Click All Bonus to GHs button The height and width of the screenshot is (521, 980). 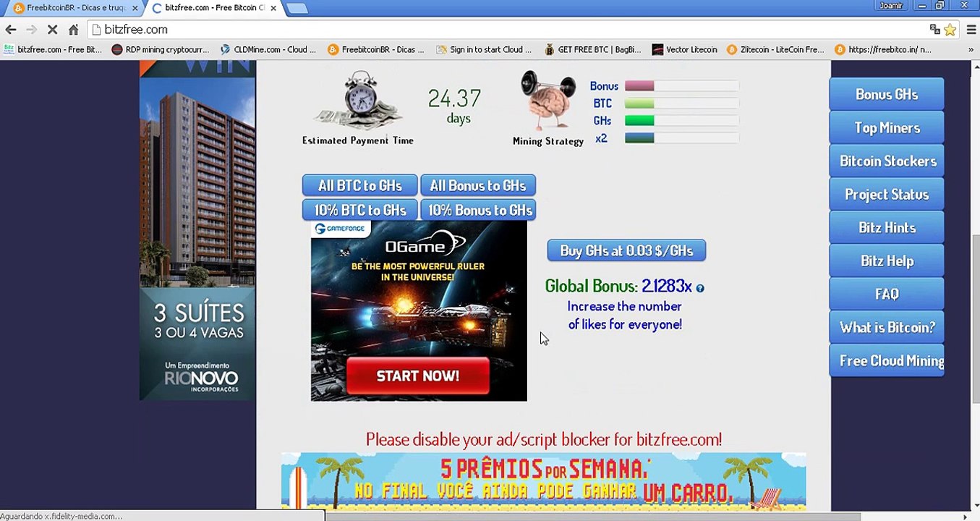[478, 185]
